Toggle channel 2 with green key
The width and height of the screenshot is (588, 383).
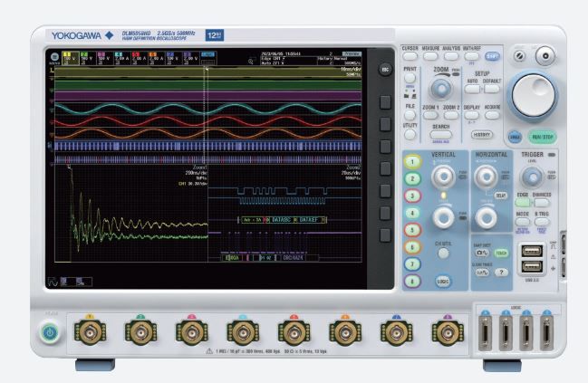pyautogui.click(x=412, y=178)
